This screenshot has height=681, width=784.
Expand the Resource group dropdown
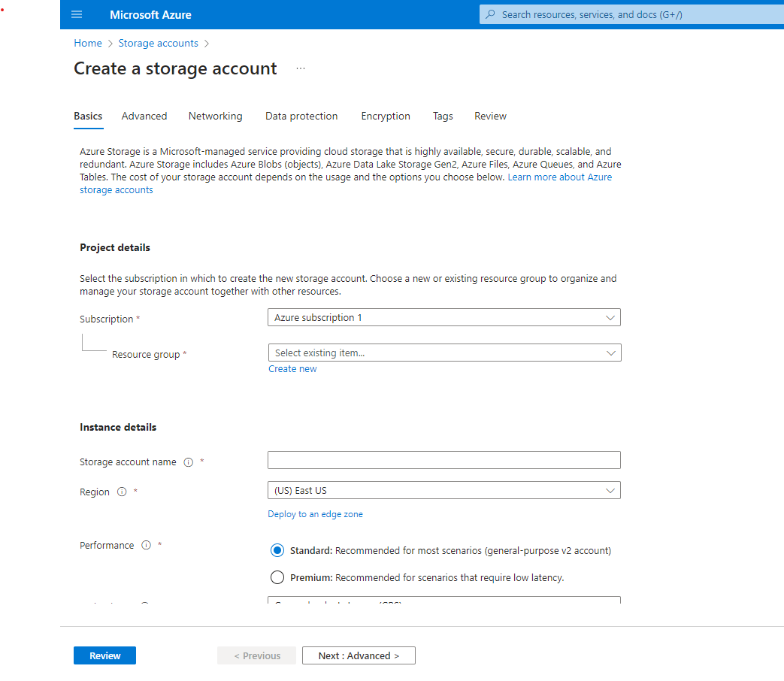tap(444, 353)
